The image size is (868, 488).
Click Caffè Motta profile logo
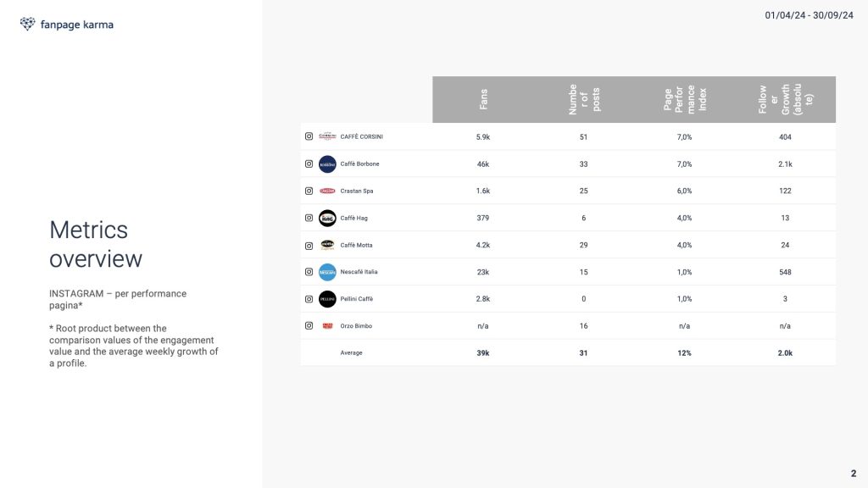tap(327, 245)
